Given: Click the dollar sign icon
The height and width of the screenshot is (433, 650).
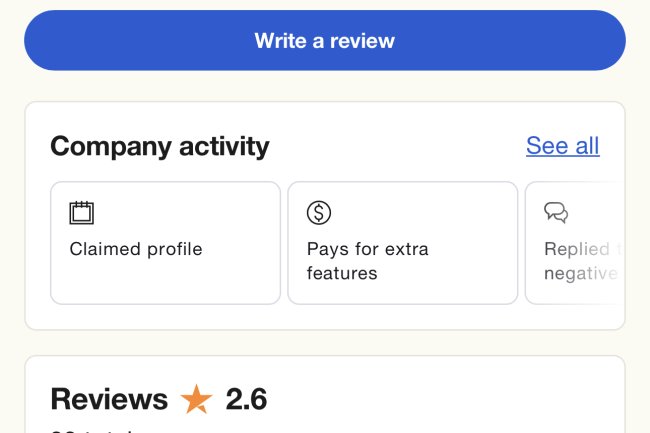Looking at the screenshot, I should [x=318, y=212].
